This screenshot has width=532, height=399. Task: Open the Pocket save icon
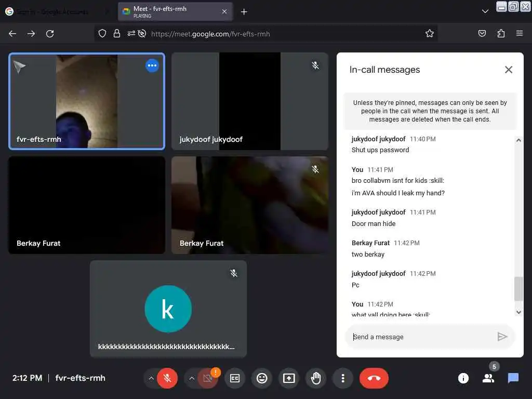tap(482, 33)
